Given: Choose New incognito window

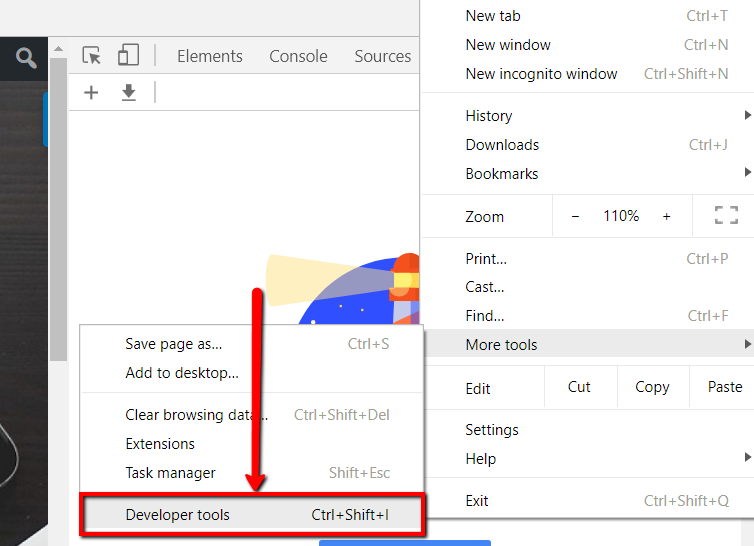Looking at the screenshot, I should [x=541, y=74].
